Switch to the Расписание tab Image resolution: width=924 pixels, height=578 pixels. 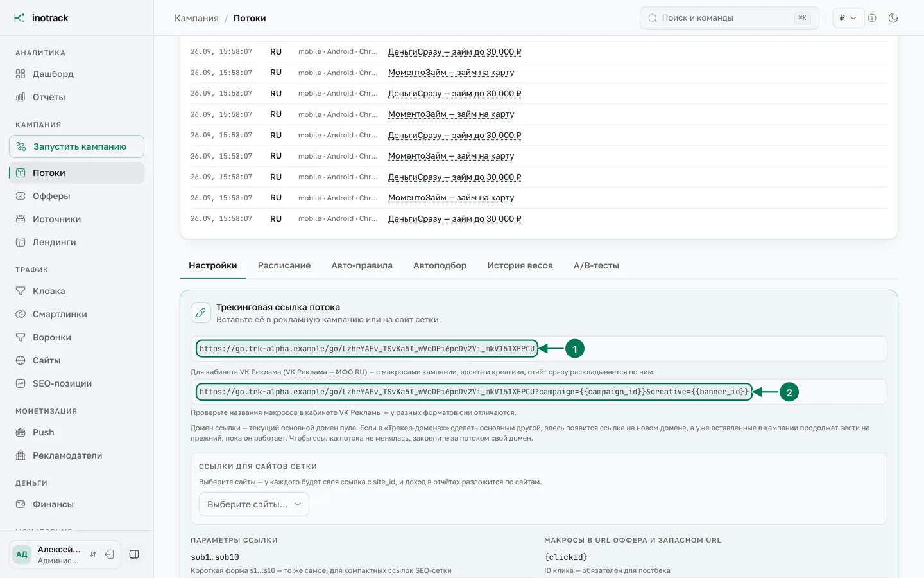coord(284,265)
